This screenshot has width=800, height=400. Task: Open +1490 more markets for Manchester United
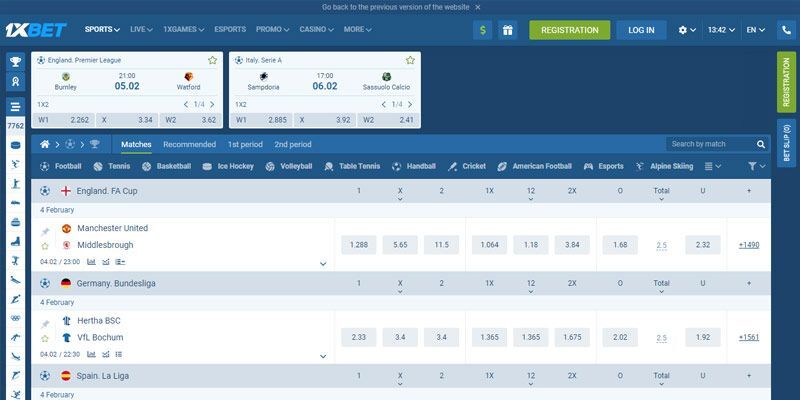tap(749, 245)
